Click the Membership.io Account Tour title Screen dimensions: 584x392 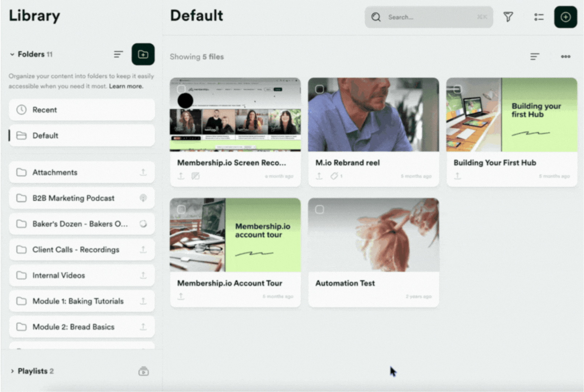click(x=229, y=283)
